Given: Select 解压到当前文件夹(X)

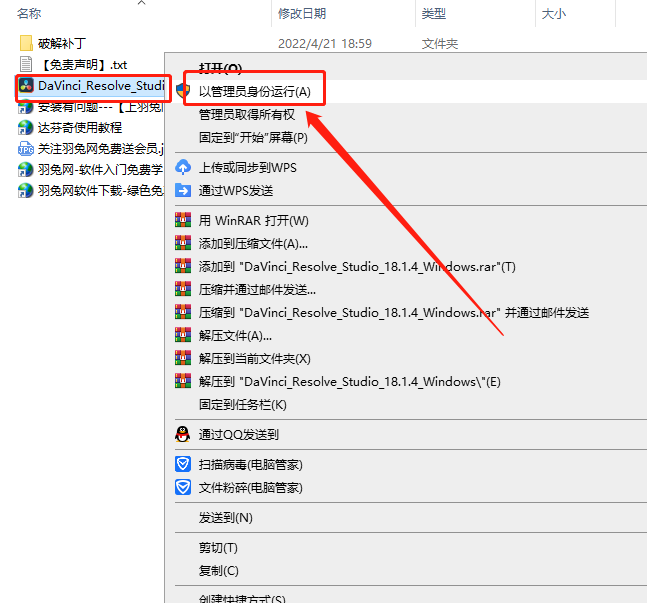Looking at the screenshot, I should pyautogui.click(x=254, y=359).
